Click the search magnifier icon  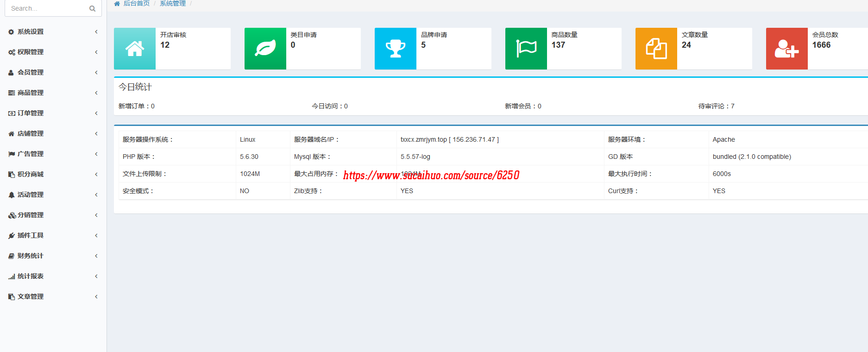(x=92, y=8)
